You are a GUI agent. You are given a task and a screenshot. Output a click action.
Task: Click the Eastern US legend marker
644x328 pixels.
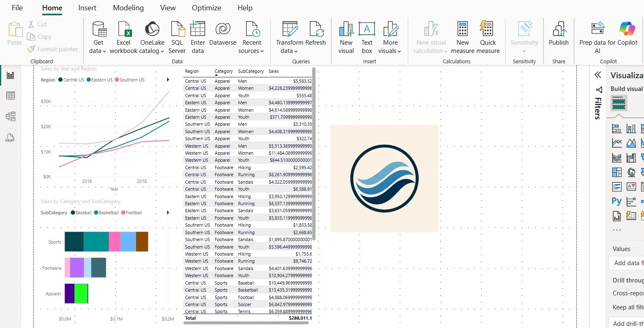(89, 80)
